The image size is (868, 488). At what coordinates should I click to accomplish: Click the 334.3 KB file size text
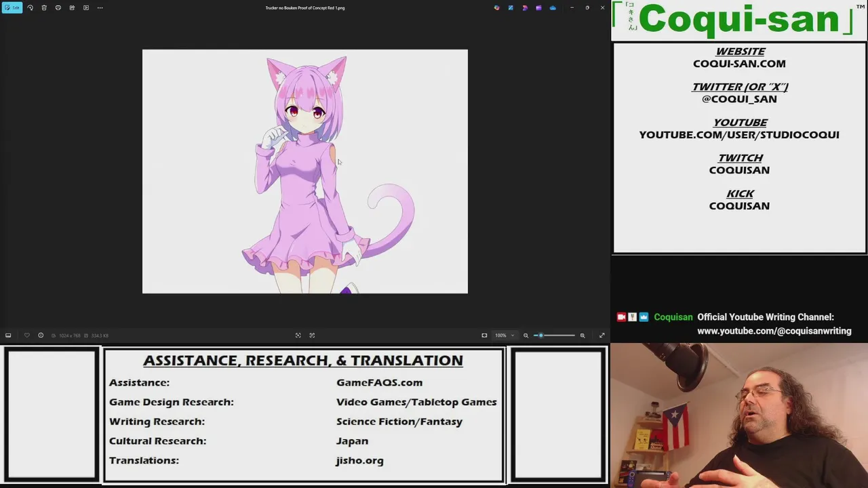pos(100,335)
